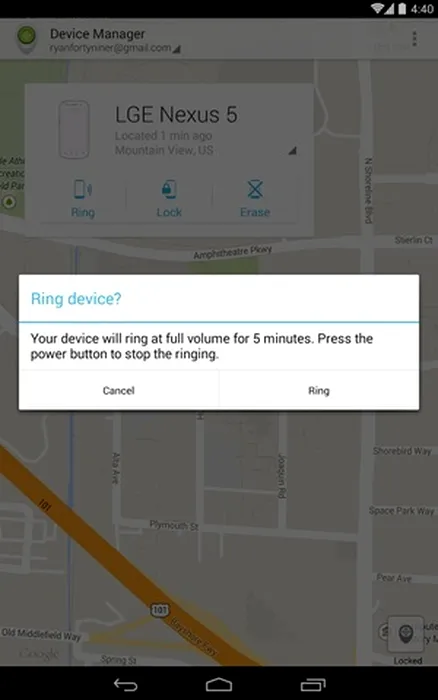The width and height of the screenshot is (438, 700).
Task: Tap the Android back navigation icon
Action: (x=125, y=684)
